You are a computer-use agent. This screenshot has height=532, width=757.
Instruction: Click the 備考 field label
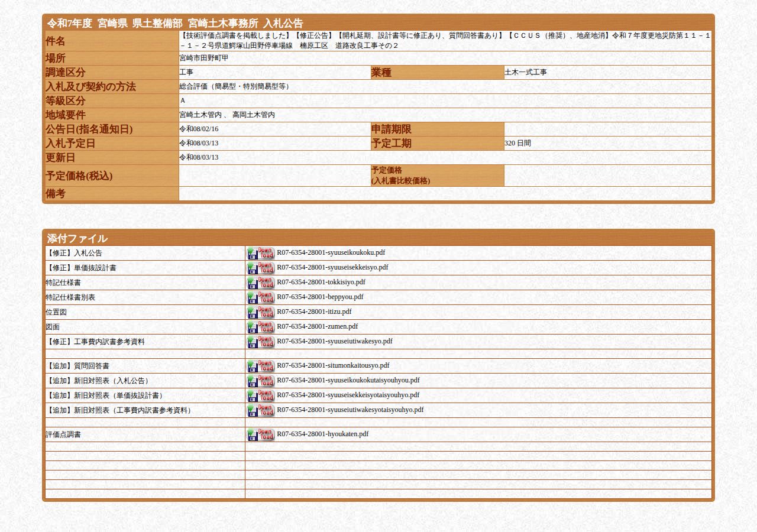(x=56, y=193)
